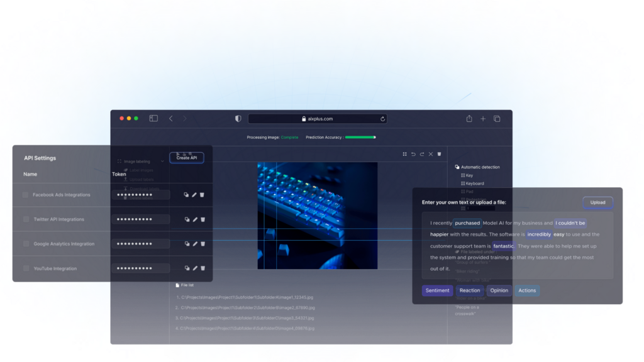Edit the YouTube Integration entry
Screen dimensions: 644x362
coord(195,268)
